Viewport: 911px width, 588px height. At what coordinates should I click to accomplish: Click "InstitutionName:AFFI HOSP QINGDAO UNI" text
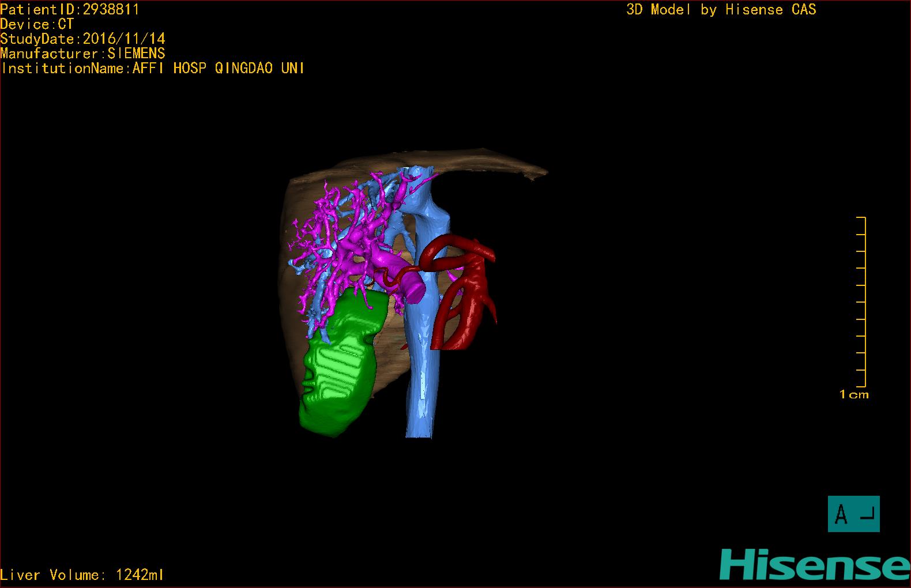tap(153, 68)
